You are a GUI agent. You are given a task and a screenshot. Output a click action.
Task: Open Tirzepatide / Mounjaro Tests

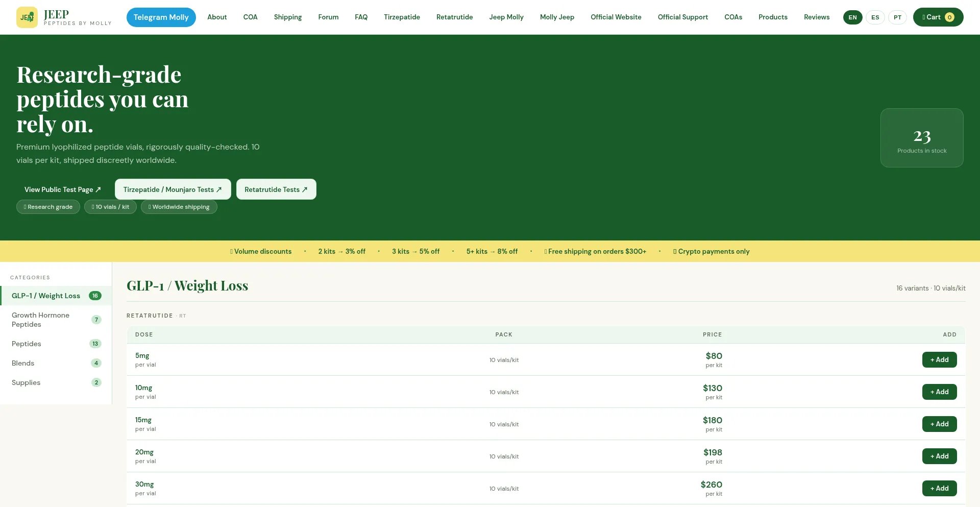(173, 189)
